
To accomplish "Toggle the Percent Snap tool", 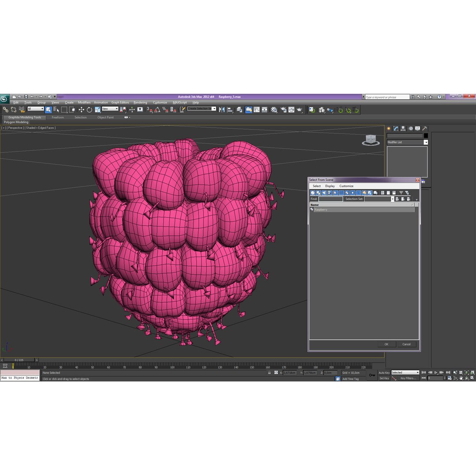I will click(x=165, y=110).
